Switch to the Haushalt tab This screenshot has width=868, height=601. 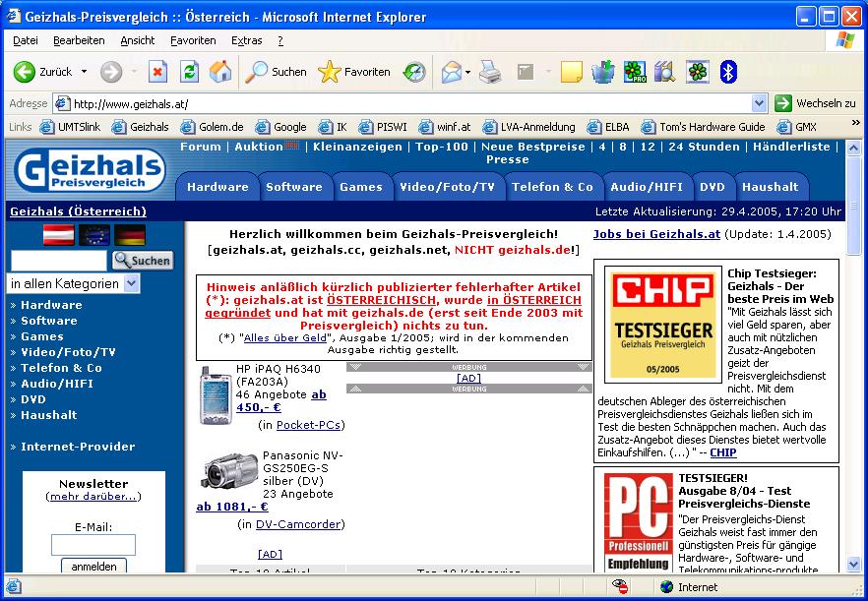pos(771,187)
